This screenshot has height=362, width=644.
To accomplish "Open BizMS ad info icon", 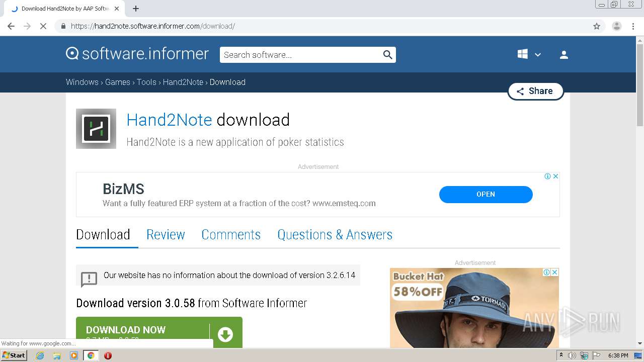I will [x=547, y=176].
